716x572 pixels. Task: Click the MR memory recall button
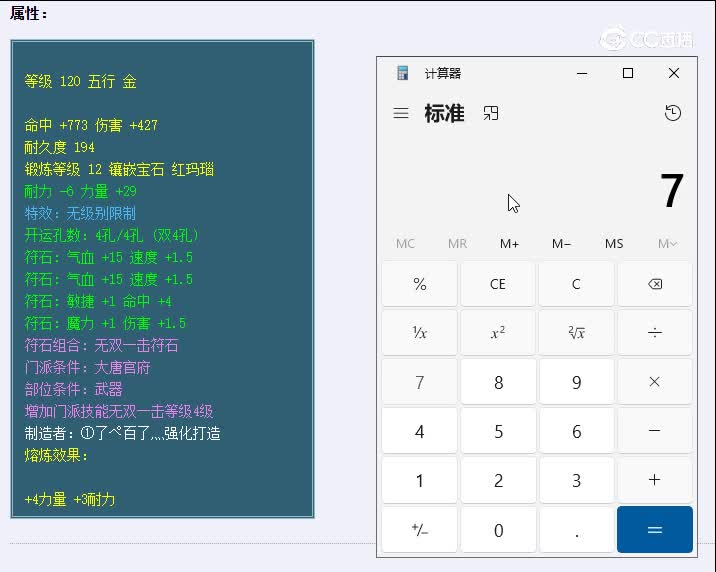458,244
